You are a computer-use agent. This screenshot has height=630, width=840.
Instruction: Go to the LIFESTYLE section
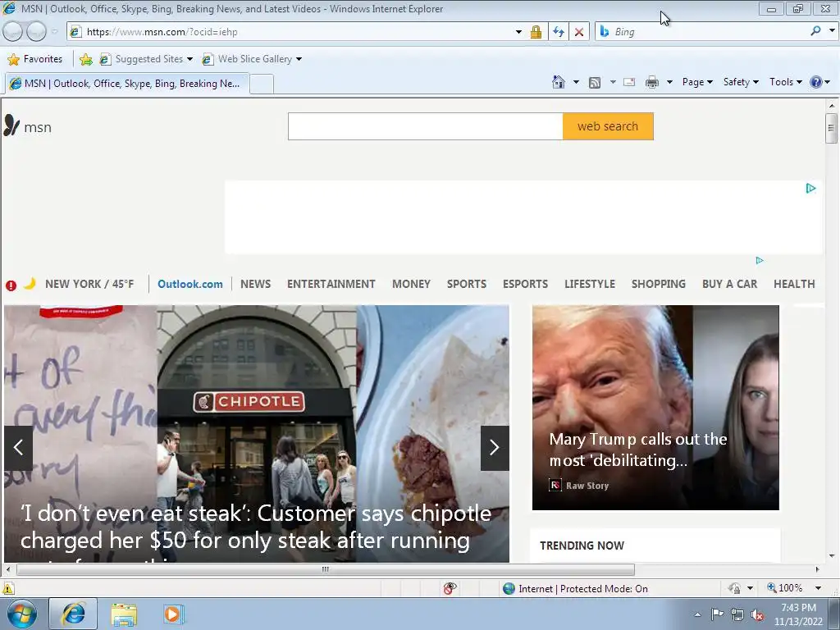pyautogui.click(x=589, y=284)
